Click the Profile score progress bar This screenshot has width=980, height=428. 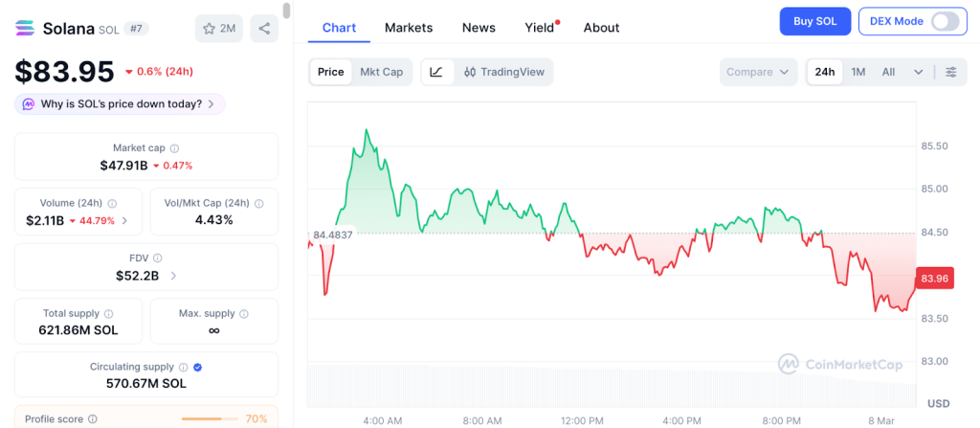(x=211, y=419)
